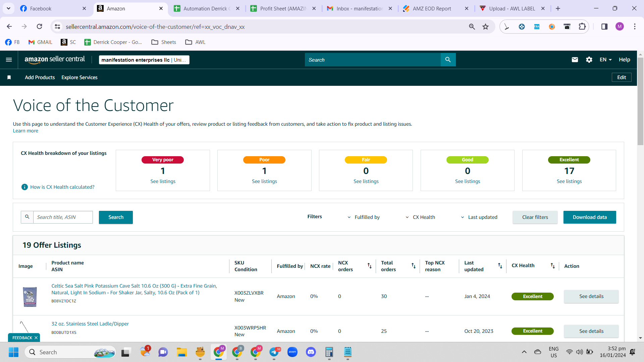Click the info icon beside CX Health calculated
Screen dimensions: 644x362
tap(24, 187)
